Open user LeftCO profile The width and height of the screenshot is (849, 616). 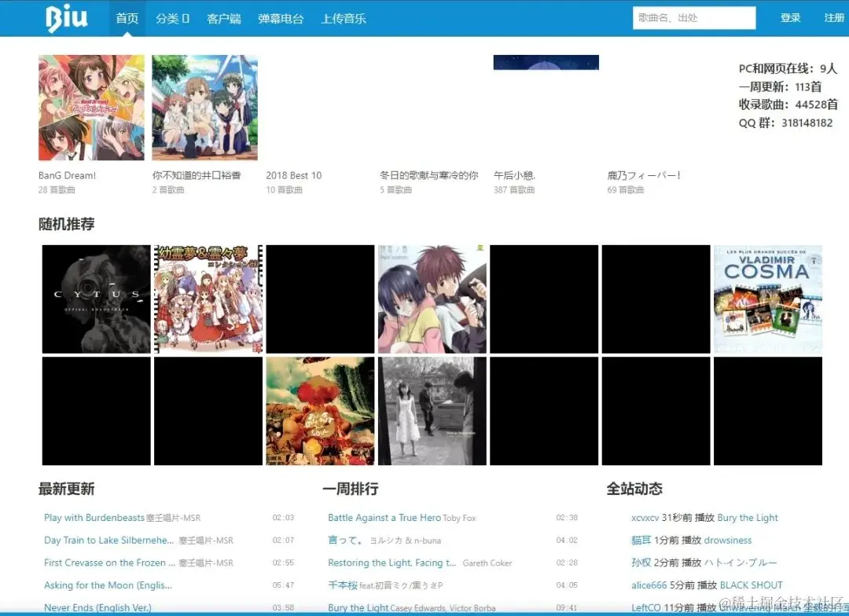[646, 607]
